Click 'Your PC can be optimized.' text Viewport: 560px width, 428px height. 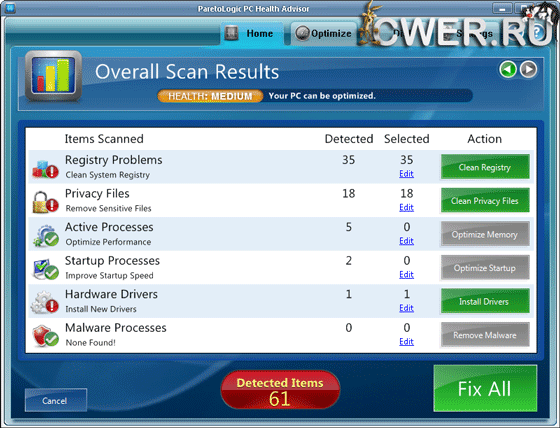pos(322,96)
